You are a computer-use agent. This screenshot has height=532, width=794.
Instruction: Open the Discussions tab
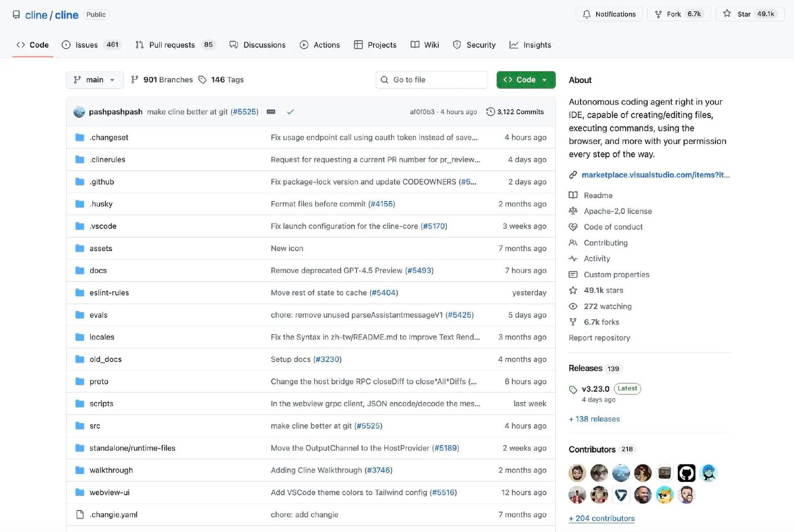(258, 45)
